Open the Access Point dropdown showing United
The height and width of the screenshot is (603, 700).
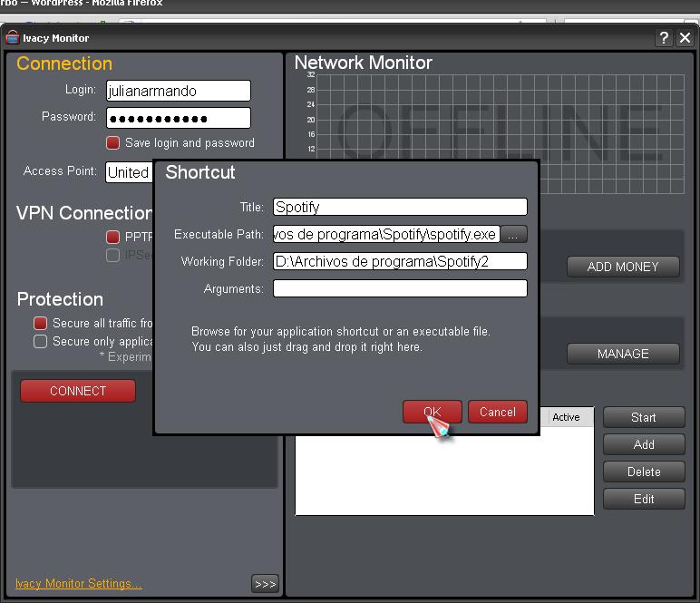point(130,172)
